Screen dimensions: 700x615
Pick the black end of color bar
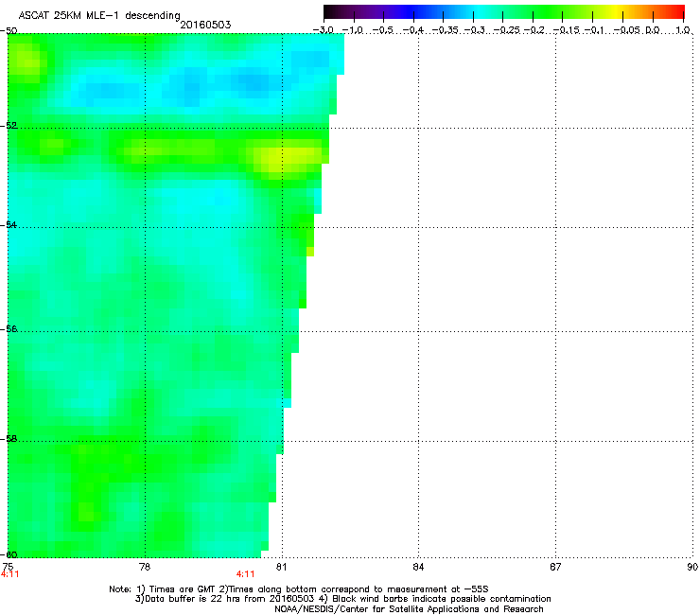pos(329,11)
